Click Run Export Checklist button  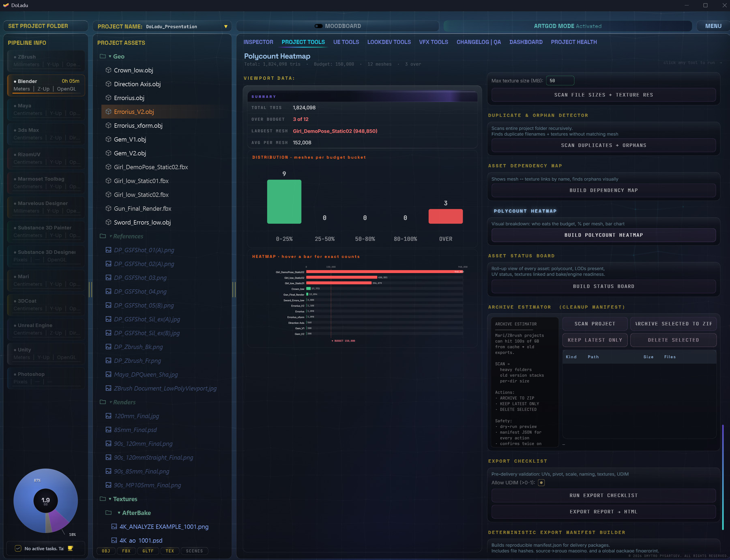(x=603, y=496)
